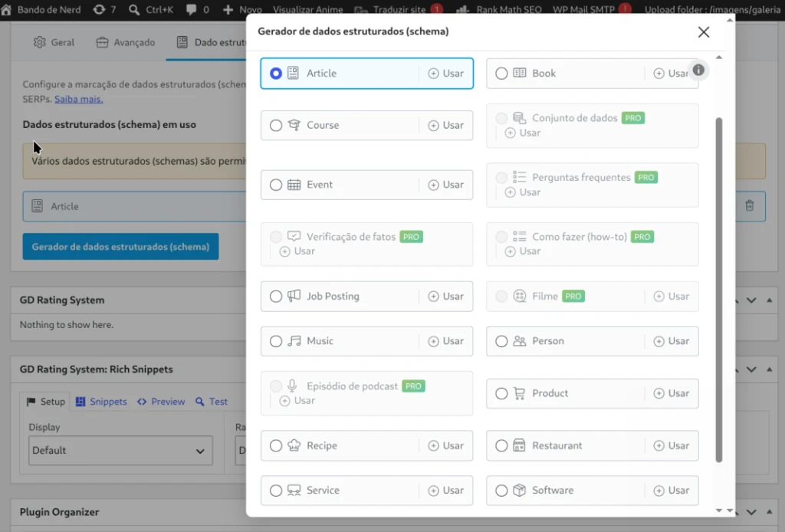Screen dimensions: 785x532
Task: Switch to the Avançado tab
Action: point(125,42)
